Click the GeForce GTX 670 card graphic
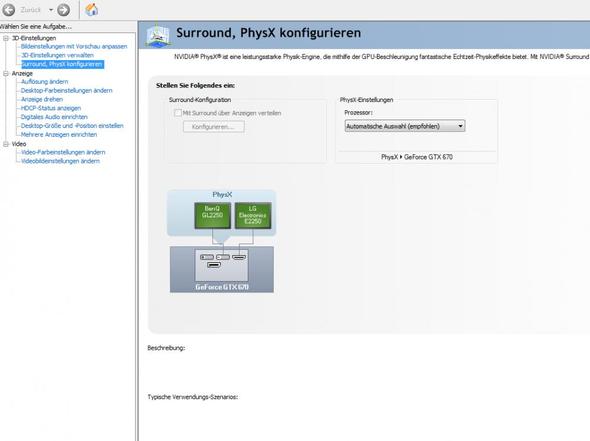This screenshot has height=441, width=590. [x=222, y=269]
